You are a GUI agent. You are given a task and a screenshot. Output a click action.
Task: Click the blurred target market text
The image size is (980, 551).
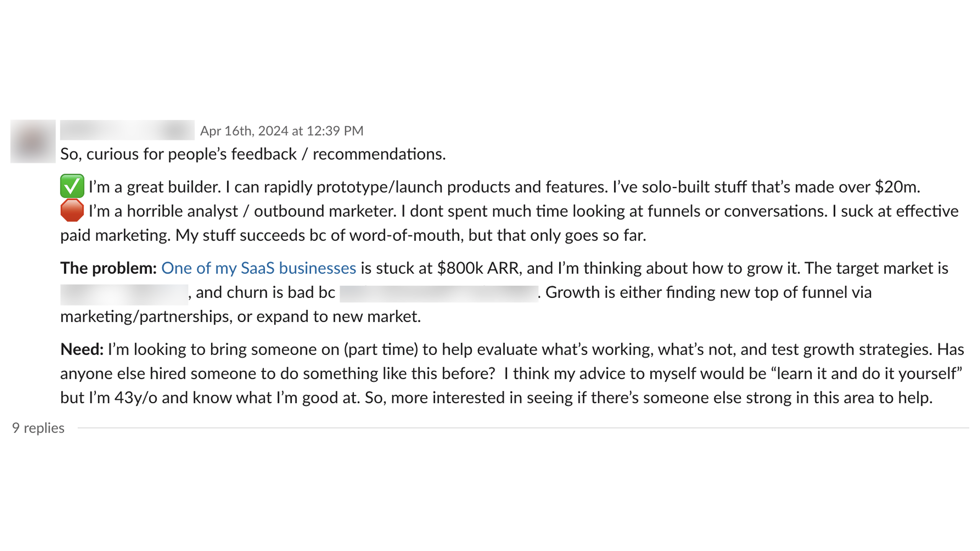tap(124, 293)
